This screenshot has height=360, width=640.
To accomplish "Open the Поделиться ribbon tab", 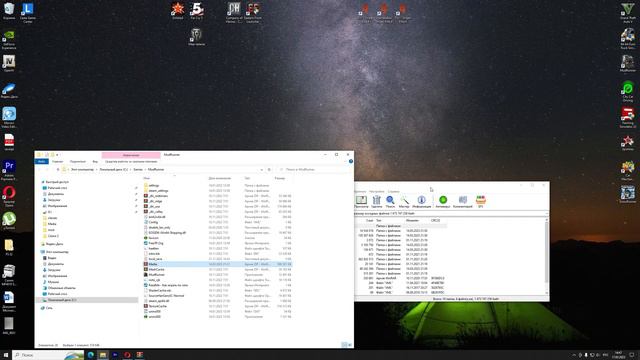I will (78, 162).
